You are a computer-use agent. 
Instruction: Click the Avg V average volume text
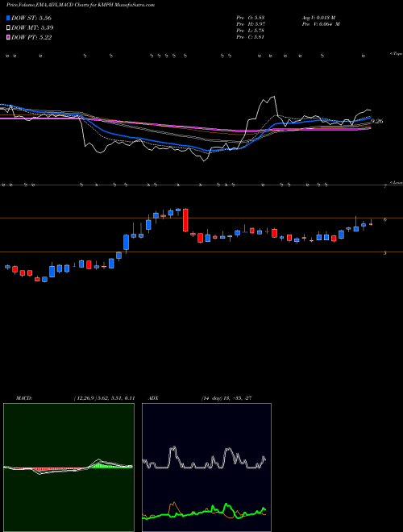tap(318, 17)
